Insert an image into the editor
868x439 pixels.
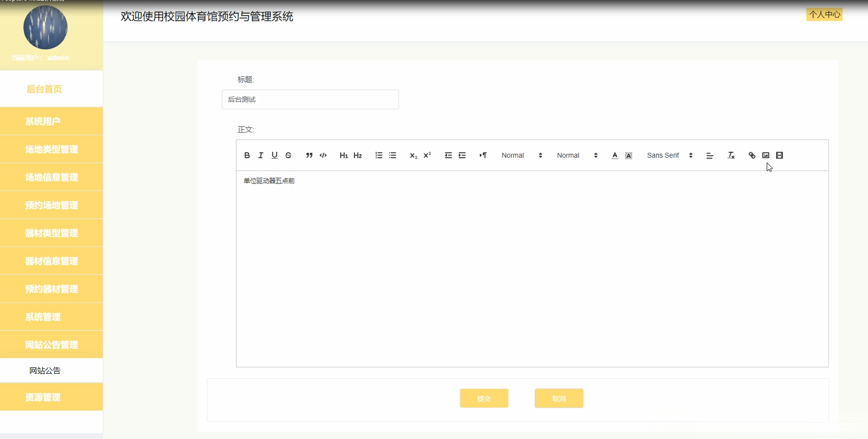coord(766,155)
